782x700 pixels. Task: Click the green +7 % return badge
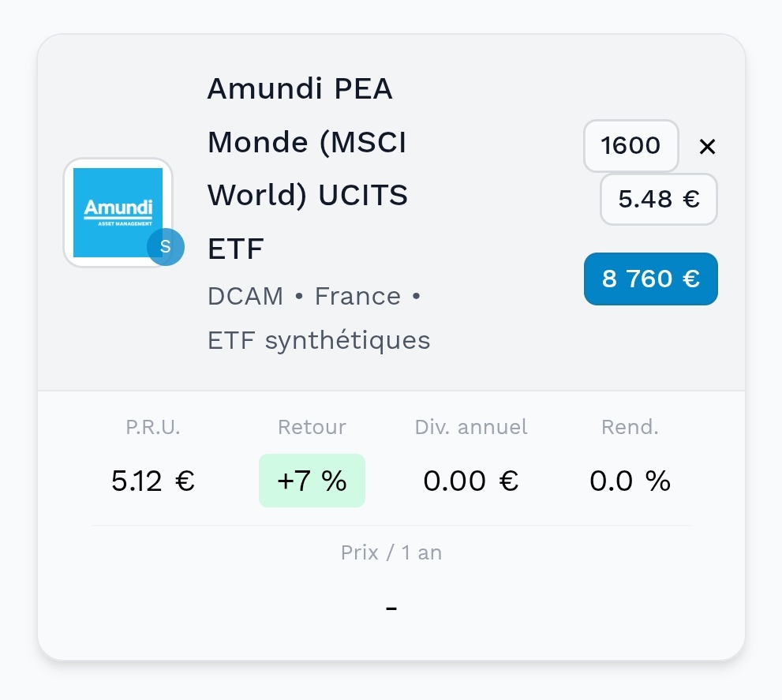click(x=312, y=481)
